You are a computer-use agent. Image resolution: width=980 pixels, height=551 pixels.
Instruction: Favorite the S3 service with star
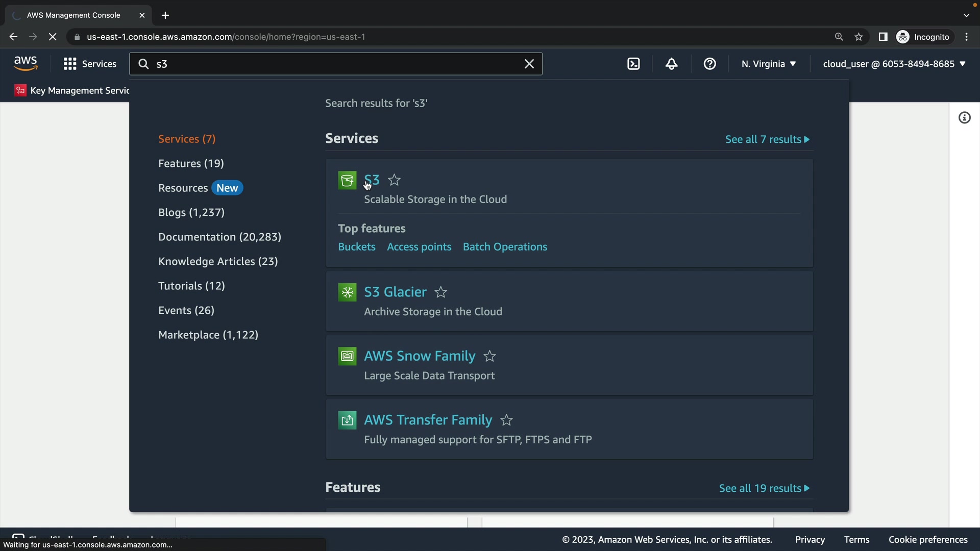pyautogui.click(x=395, y=180)
